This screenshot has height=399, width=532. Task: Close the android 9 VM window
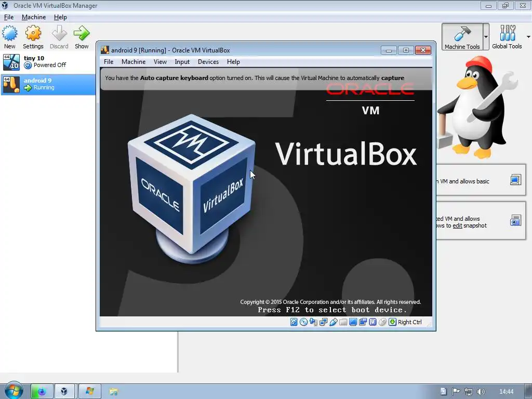423,50
